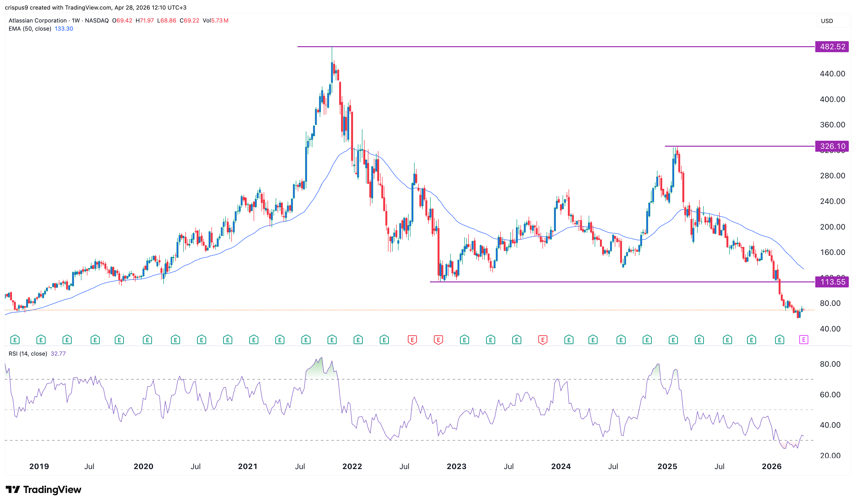Click the Atlassian Corporation symbol title
This screenshot has width=856, height=504.
pyautogui.click(x=38, y=20)
